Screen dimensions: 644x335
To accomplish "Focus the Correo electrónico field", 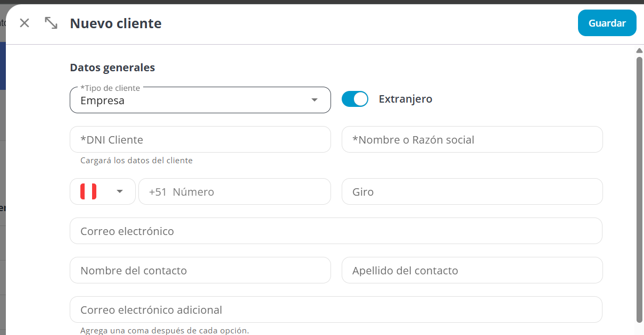I will click(x=336, y=231).
